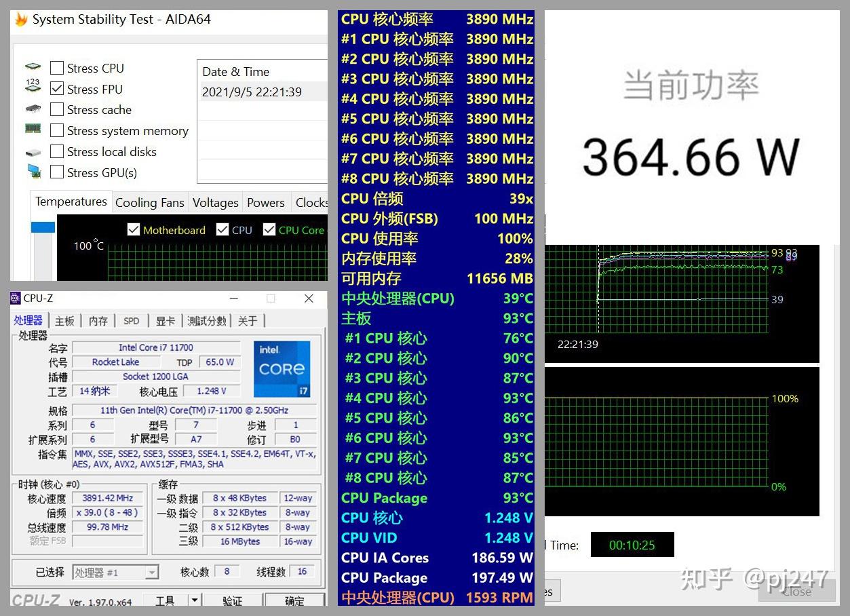Click the 123 chip icon beside Stress FPU

[x=33, y=88]
